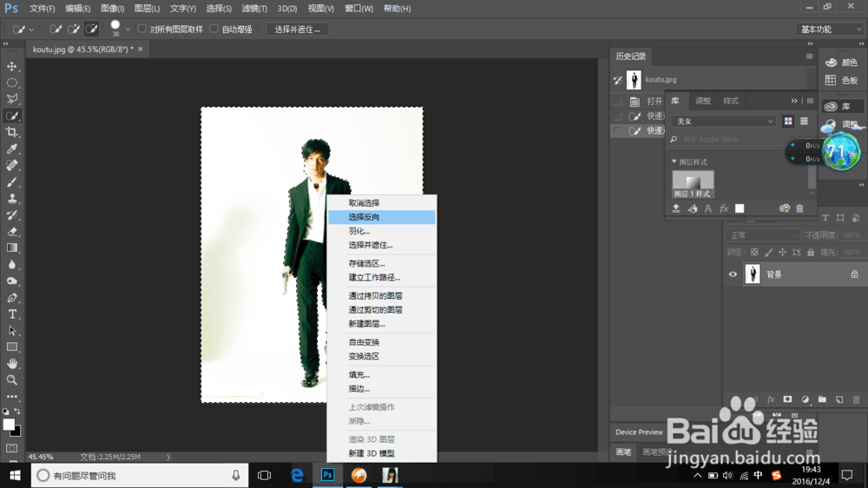This screenshot has width=868, height=488.
Task: Open the 正常 blend mode dropdown
Action: (763, 235)
